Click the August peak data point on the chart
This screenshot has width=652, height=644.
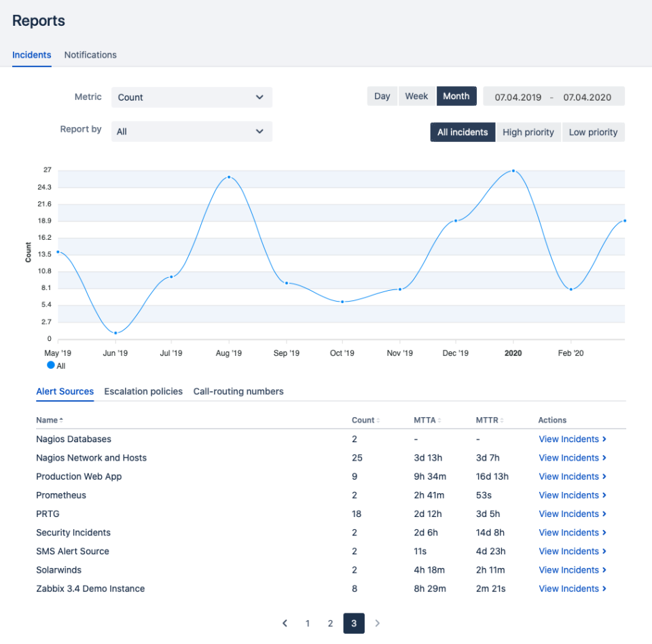pyautogui.click(x=229, y=177)
